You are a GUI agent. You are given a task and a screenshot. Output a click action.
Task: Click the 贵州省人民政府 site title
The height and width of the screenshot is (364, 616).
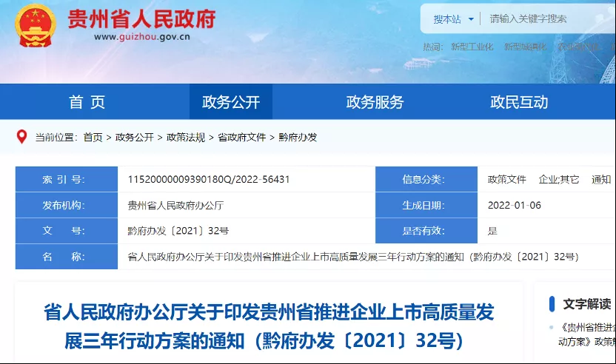pos(141,18)
